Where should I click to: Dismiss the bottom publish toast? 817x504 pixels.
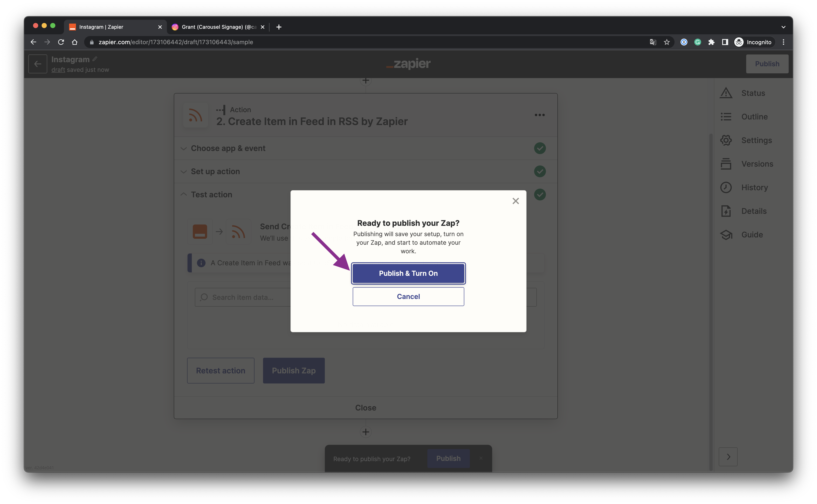coord(481,458)
